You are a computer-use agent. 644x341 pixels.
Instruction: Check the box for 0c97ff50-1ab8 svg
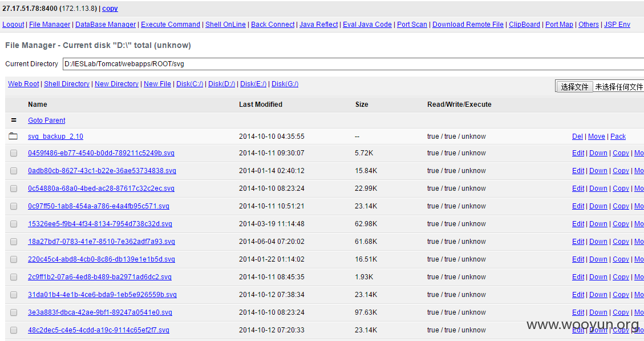point(14,206)
